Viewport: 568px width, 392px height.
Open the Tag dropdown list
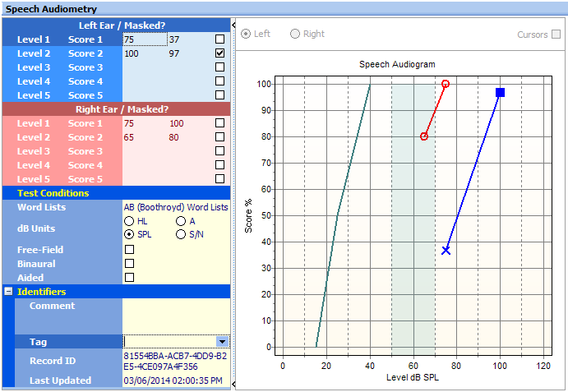[x=222, y=341]
